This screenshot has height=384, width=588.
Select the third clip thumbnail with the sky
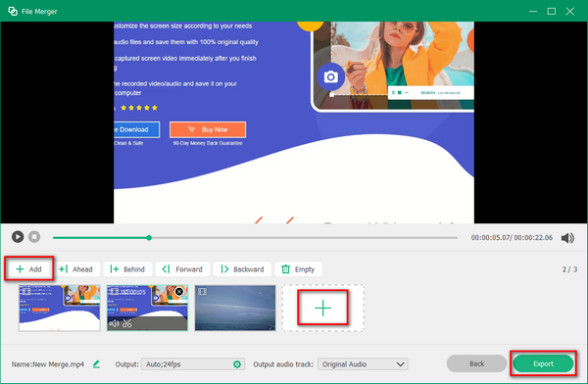235,308
